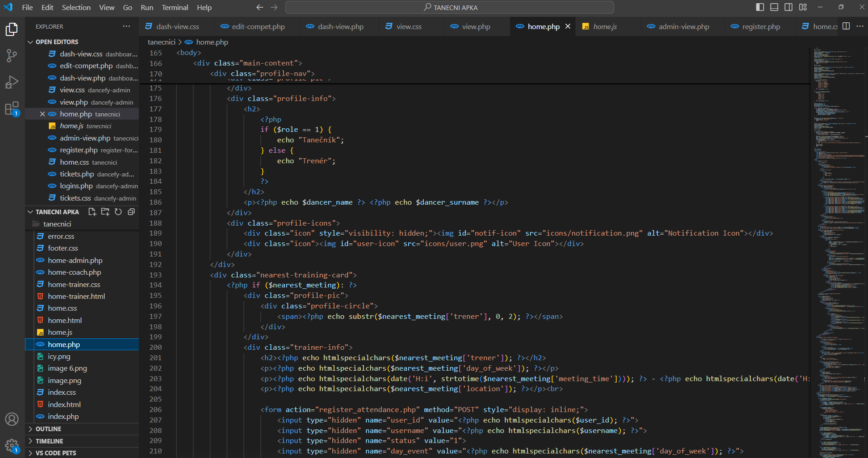Screen dimensions: 868x458
Task: Open the Go menu
Action: point(127,7)
